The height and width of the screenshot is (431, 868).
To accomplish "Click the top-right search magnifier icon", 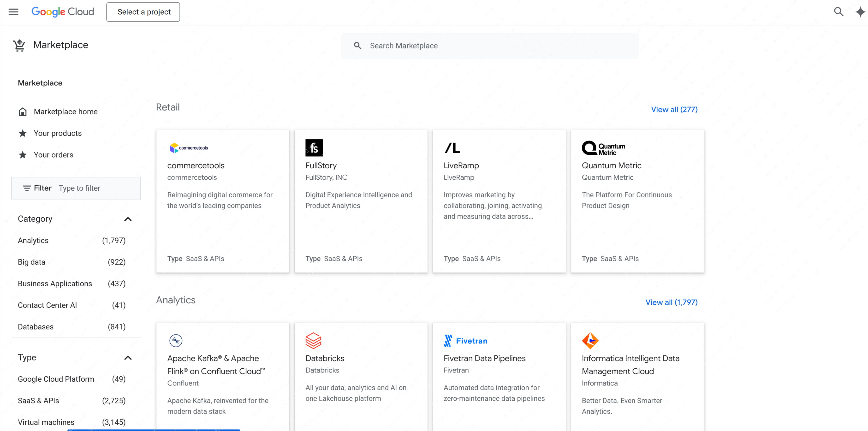I will [839, 12].
